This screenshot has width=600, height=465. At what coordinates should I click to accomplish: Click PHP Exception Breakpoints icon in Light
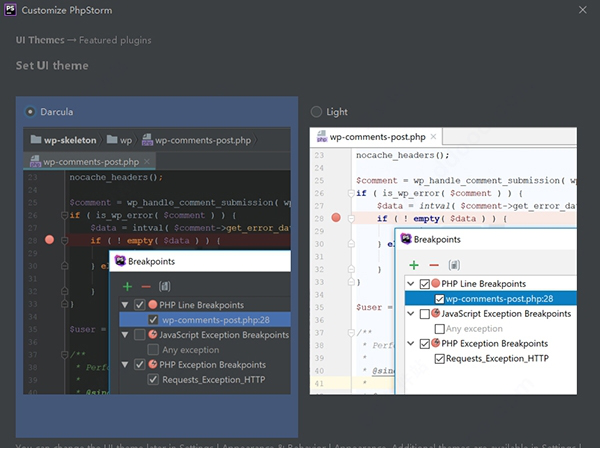click(x=435, y=343)
